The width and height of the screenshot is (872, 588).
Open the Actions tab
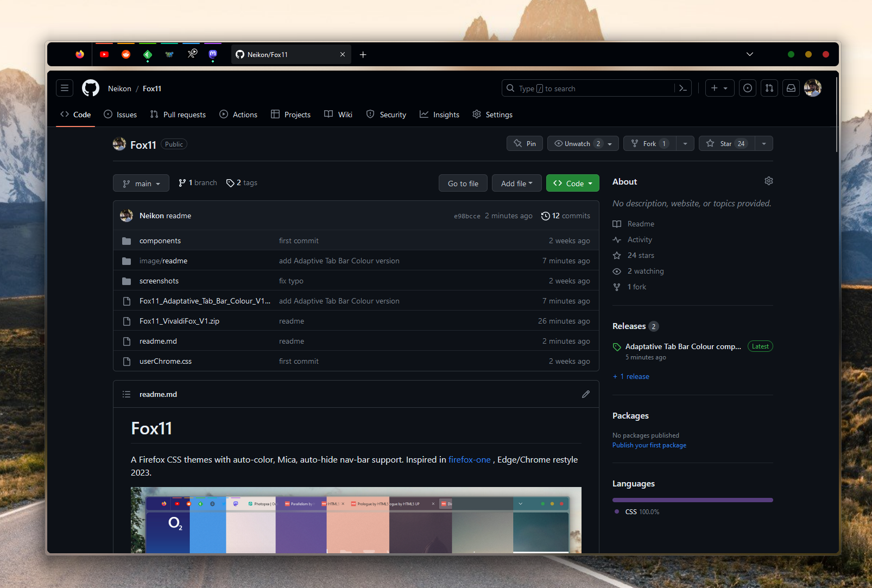pos(238,115)
